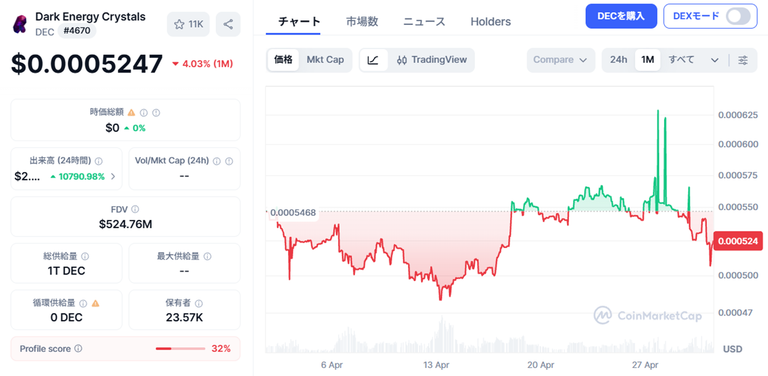The height and width of the screenshot is (376, 768).
Task: Select the 価格 chart option
Action: pos(283,60)
